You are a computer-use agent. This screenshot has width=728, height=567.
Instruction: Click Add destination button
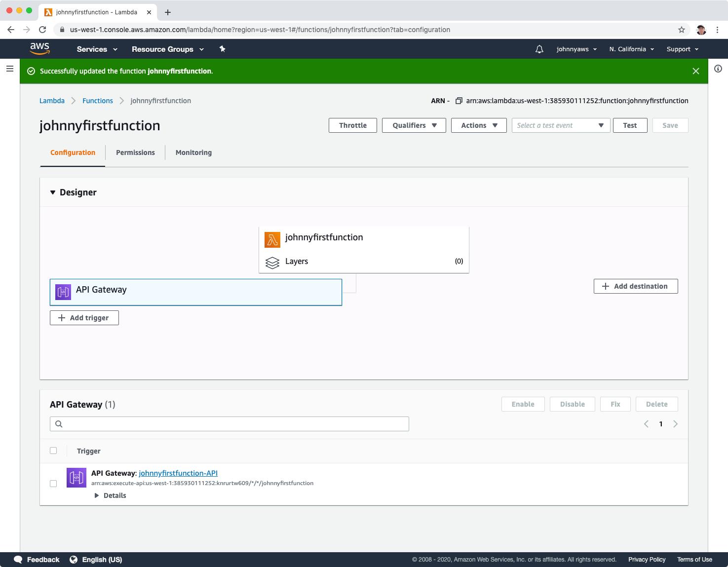(636, 286)
